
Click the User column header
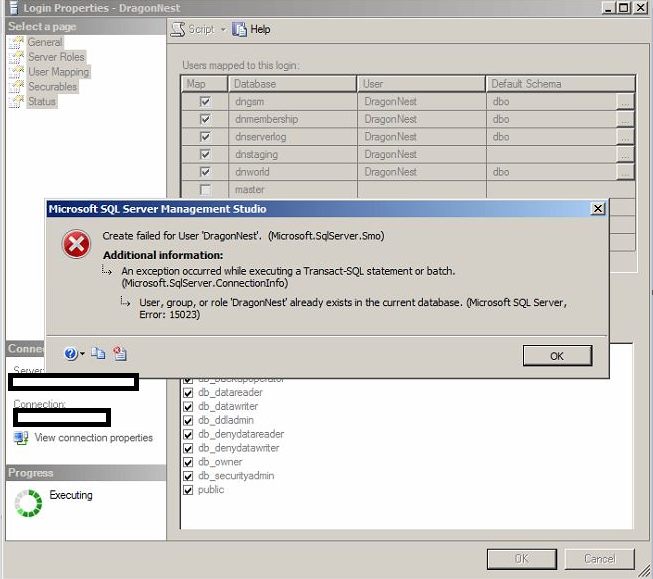tap(421, 84)
